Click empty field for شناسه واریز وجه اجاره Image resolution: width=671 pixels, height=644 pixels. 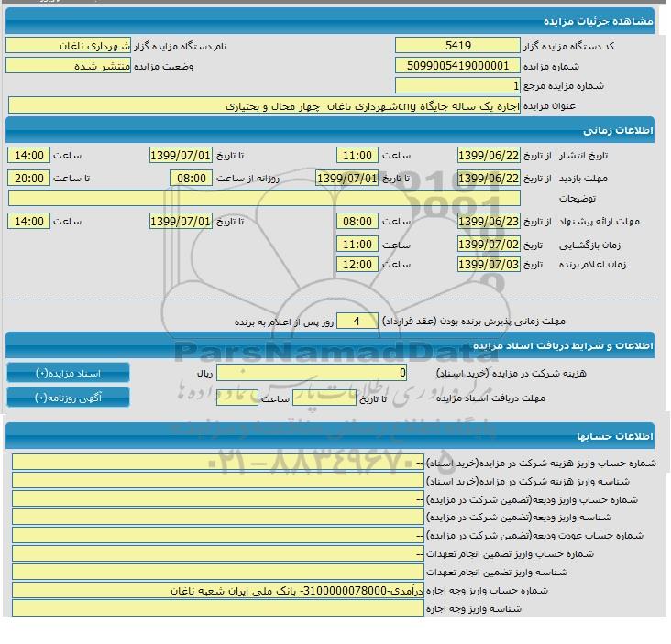coord(218,608)
